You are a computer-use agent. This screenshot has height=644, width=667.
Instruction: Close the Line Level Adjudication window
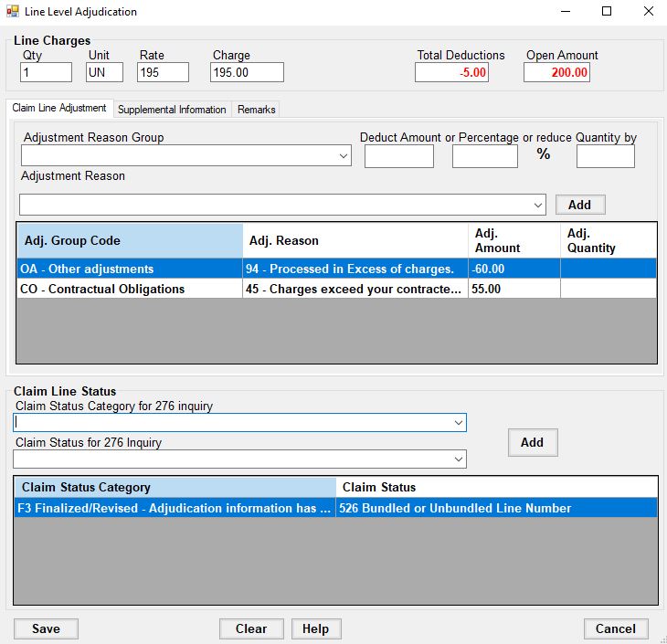tap(649, 11)
